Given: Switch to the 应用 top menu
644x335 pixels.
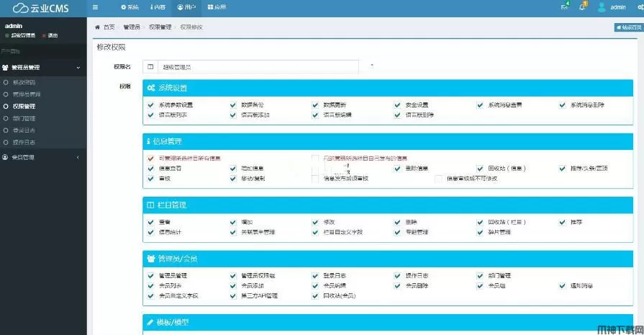Looking at the screenshot, I should (216, 7).
